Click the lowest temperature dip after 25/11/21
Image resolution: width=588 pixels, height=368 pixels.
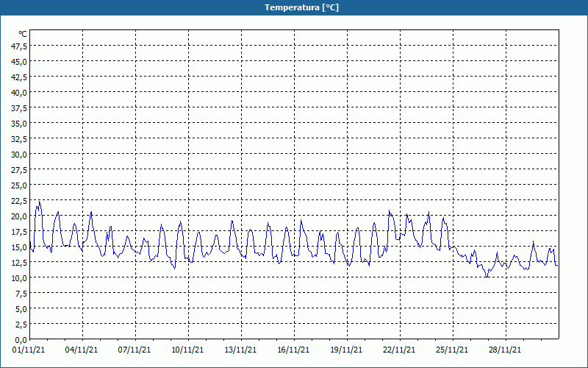[x=487, y=277]
